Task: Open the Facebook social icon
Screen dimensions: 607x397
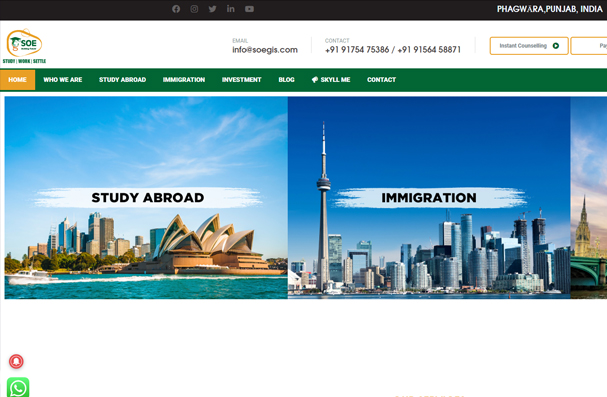Action: tap(176, 9)
